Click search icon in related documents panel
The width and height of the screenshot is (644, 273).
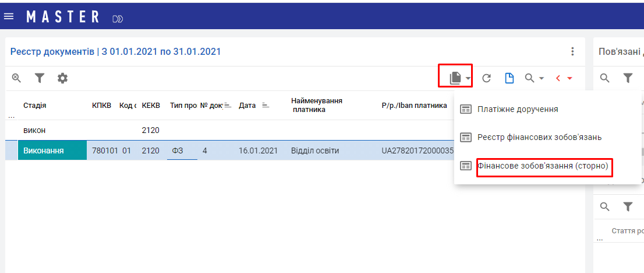coord(605,78)
